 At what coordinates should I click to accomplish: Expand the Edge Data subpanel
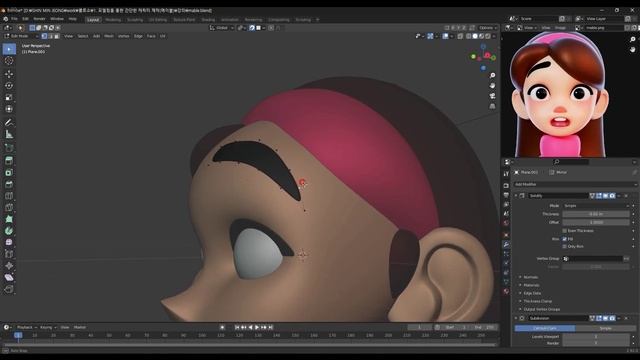pos(532,293)
